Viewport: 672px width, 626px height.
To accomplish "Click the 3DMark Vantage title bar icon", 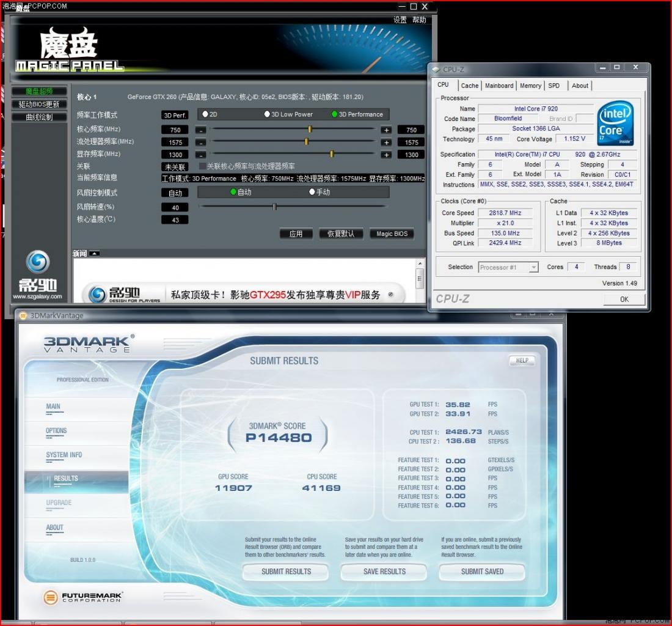I will click(x=23, y=315).
